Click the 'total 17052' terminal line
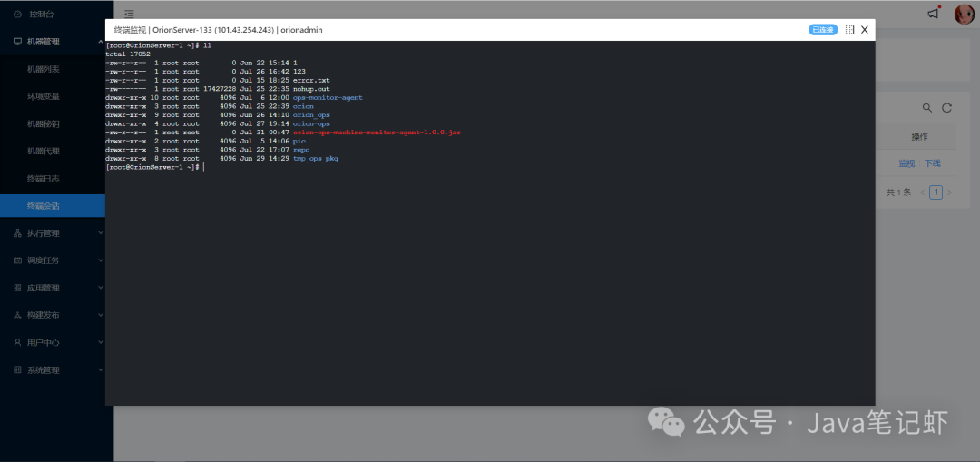Screen dimensions: 980x462 coord(128,54)
